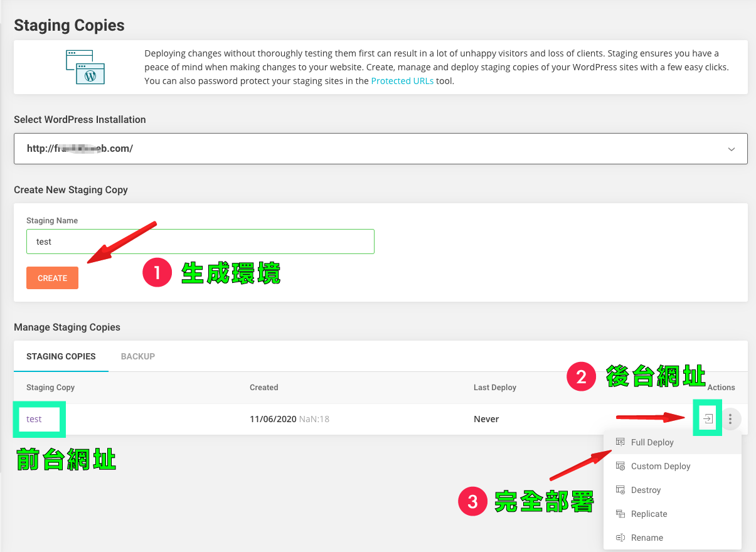Click the Rename icon in the menu
Image resolution: width=756 pixels, height=552 pixels.
coord(620,538)
